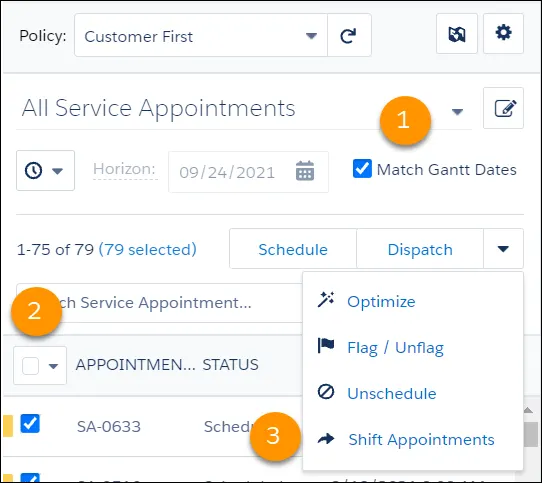
Task: Expand the All Service Appointments filter dropdown
Action: (457, 112)
